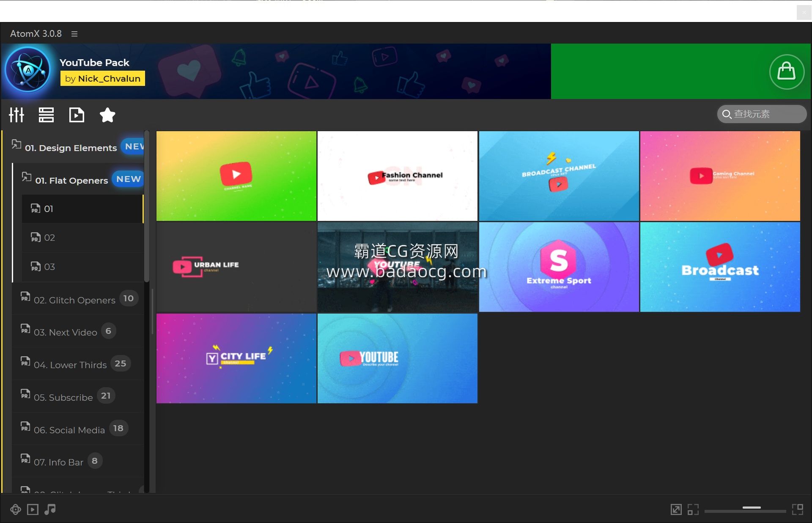Toggle the preview play box icon
The height and width of the screenshot is (523, 812).
[33, 509]
